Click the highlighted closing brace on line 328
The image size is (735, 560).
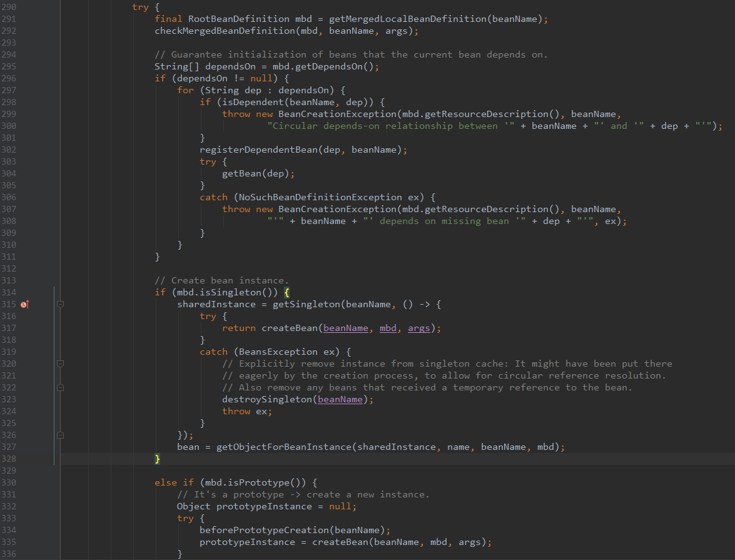(158, 459)
